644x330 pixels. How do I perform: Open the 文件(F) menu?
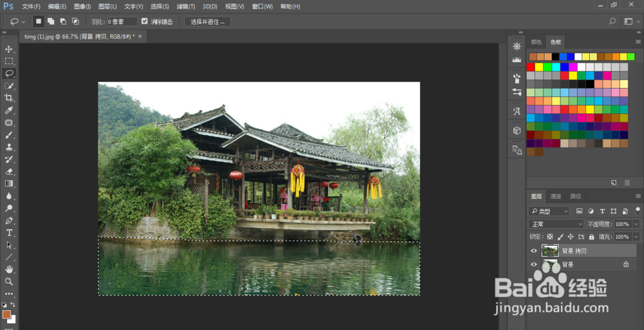31,6
